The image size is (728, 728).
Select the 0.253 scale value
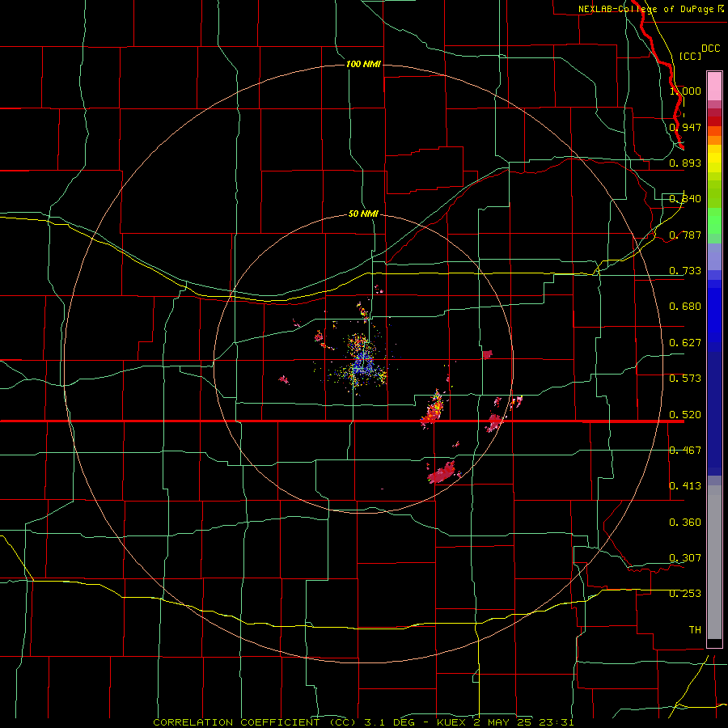coord(685,594)
